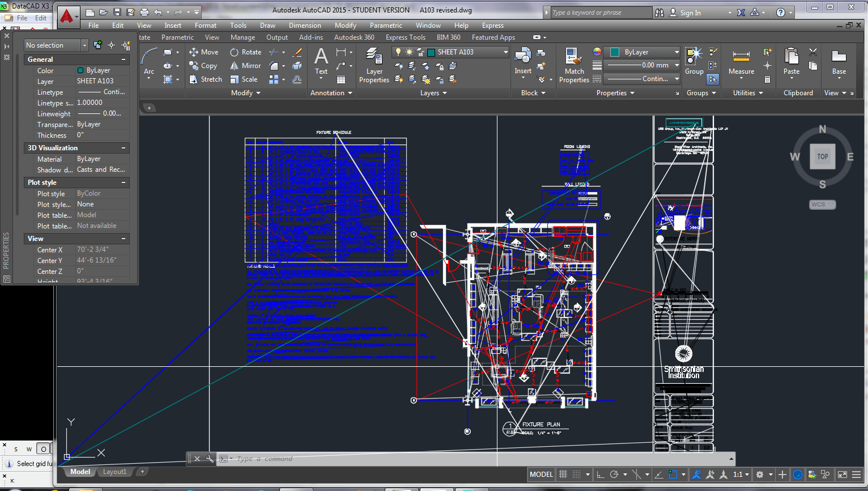Expand the Modify panel
Screen dimensions: 868x491
pos(246,93)
